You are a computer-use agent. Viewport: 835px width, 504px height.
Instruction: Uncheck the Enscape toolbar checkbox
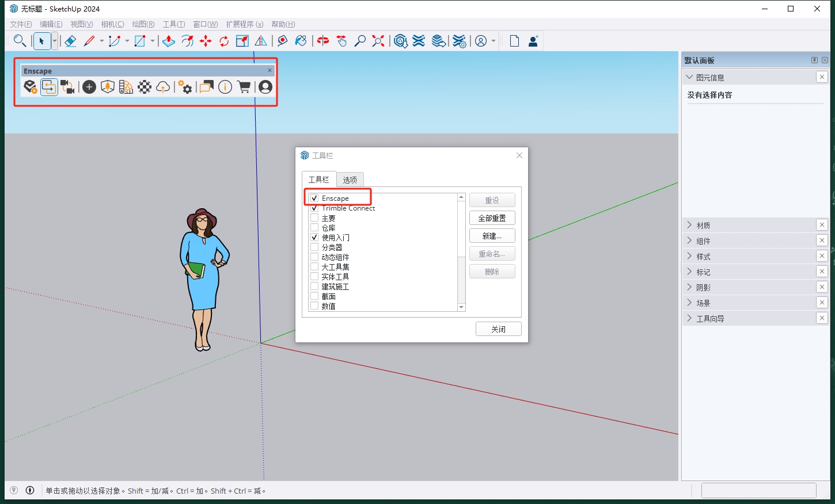tap(314, 198)
